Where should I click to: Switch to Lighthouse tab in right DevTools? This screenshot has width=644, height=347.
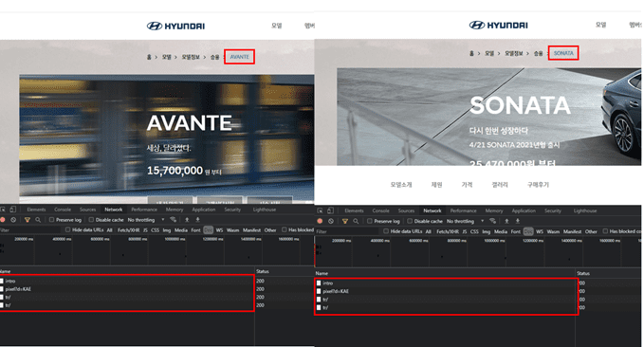[585, 210]
